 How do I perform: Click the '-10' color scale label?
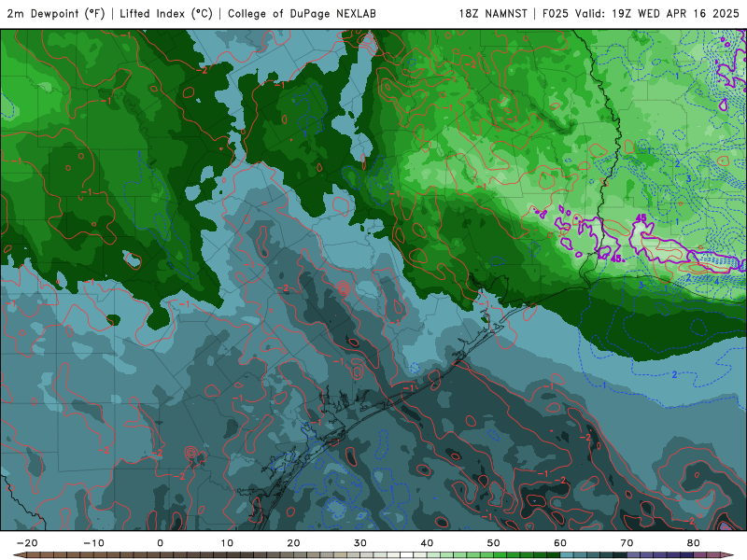[x=93, y=543]
